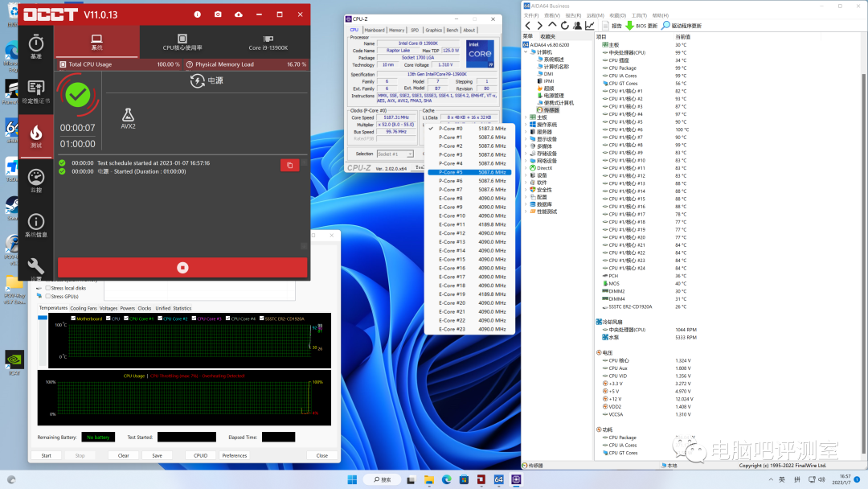Screen dimensions: 868x489
Task: Select E-Core #11 in CPU-Z clock menu
Action: [469, 224]
